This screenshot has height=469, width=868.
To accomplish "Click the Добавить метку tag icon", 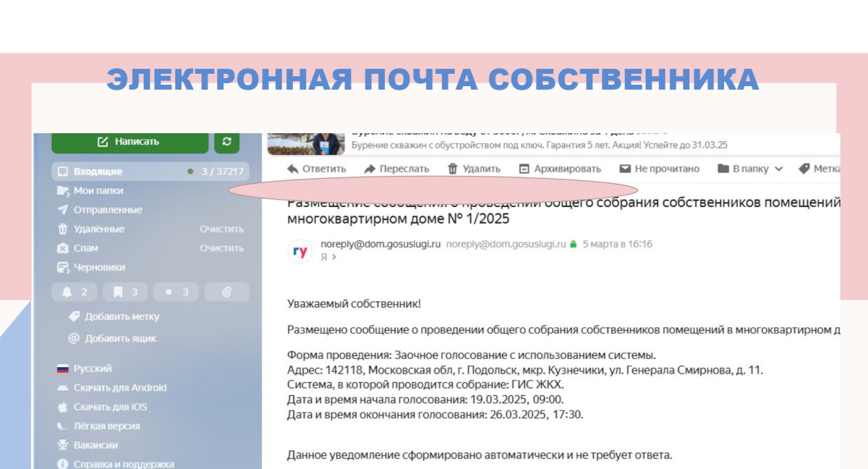I will click(x=74, y=316).
